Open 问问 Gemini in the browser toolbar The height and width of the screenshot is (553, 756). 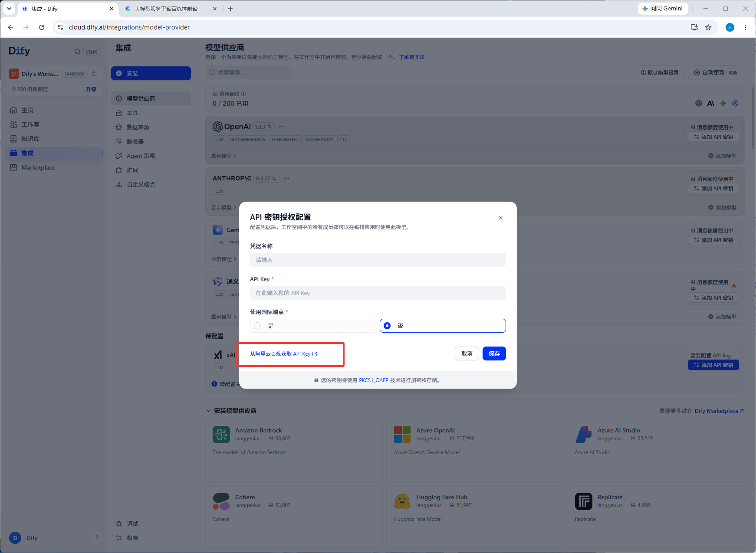663,9
